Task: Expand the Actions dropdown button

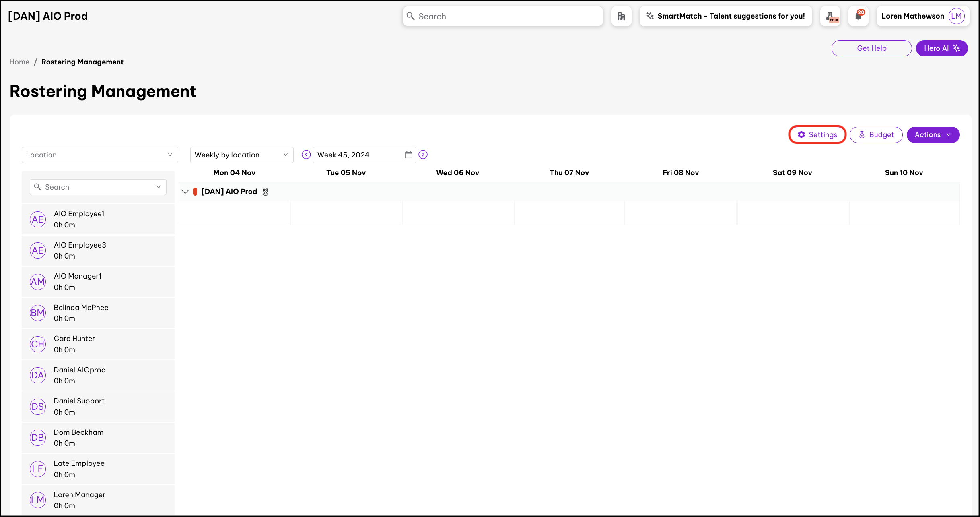Action: pyautogui.click(x=933, y=135)
